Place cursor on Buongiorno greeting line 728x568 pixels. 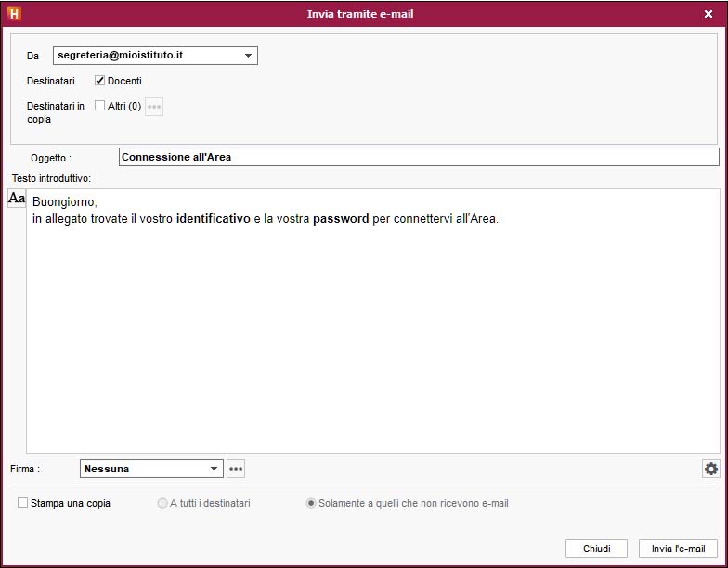[x=64, y=201]
